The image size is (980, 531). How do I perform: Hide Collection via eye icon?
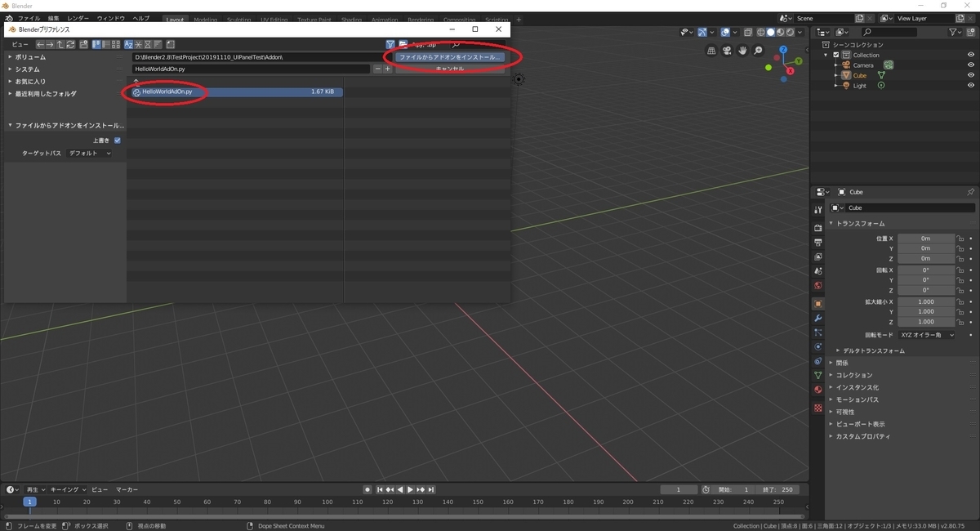(971, 55)
